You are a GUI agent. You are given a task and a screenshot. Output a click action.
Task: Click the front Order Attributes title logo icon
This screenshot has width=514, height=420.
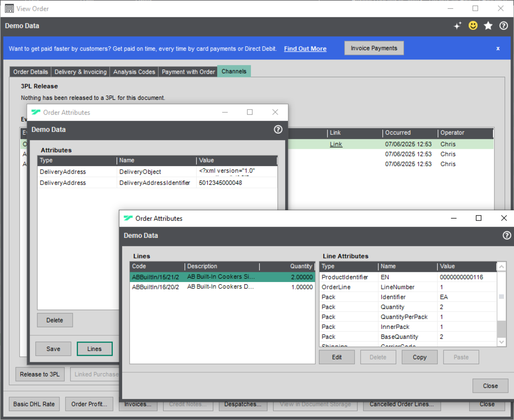pyautogui.click(x=128, y=218)
